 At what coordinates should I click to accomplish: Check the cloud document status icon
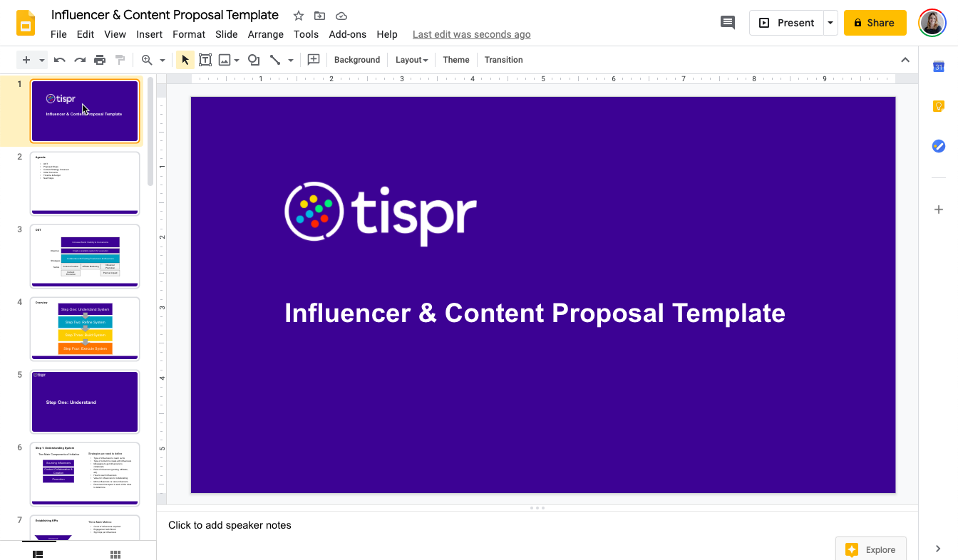click(x=341, y=16)
